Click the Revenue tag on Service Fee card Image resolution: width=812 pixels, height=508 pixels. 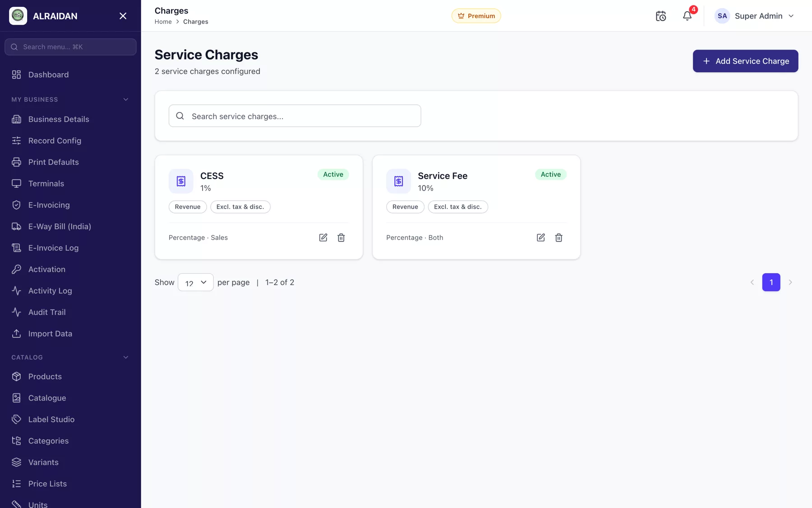point(405,207)
